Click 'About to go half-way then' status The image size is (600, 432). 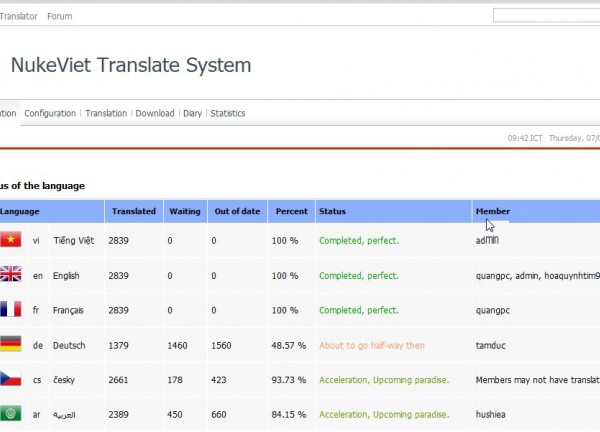(372, 346)
